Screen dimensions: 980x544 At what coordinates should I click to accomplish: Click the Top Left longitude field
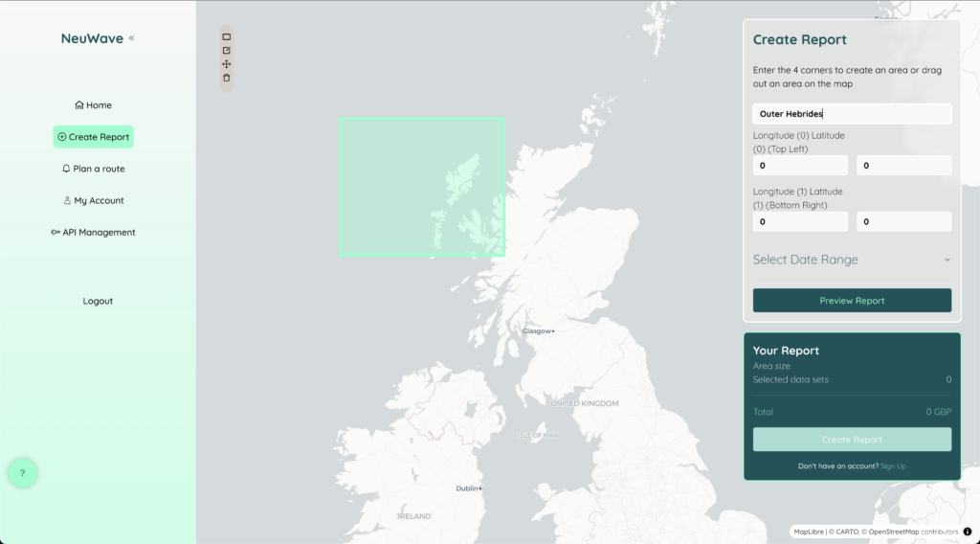[x=800, y=166]
